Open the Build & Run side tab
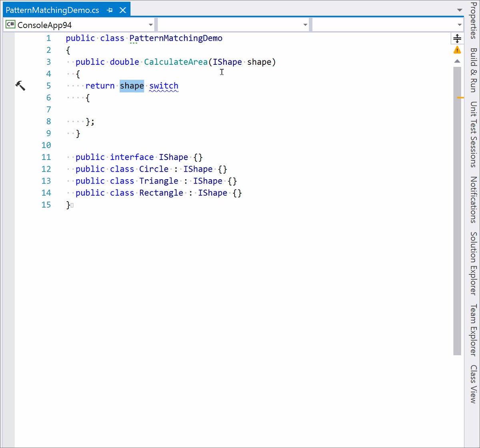The height and width of the screenshot is (448, 480). 474,70
